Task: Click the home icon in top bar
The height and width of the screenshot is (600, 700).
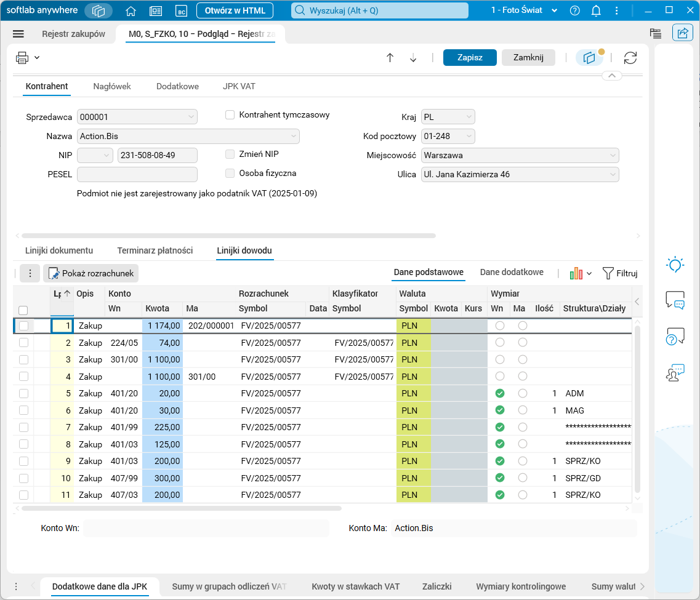Action: (131, 10)
